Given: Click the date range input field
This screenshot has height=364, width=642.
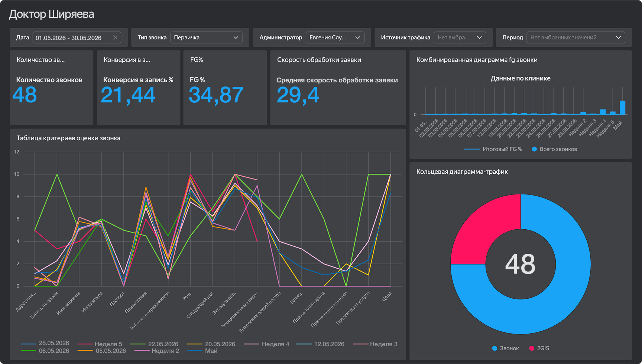Looking at the screenshot, I should pos(77,37).
